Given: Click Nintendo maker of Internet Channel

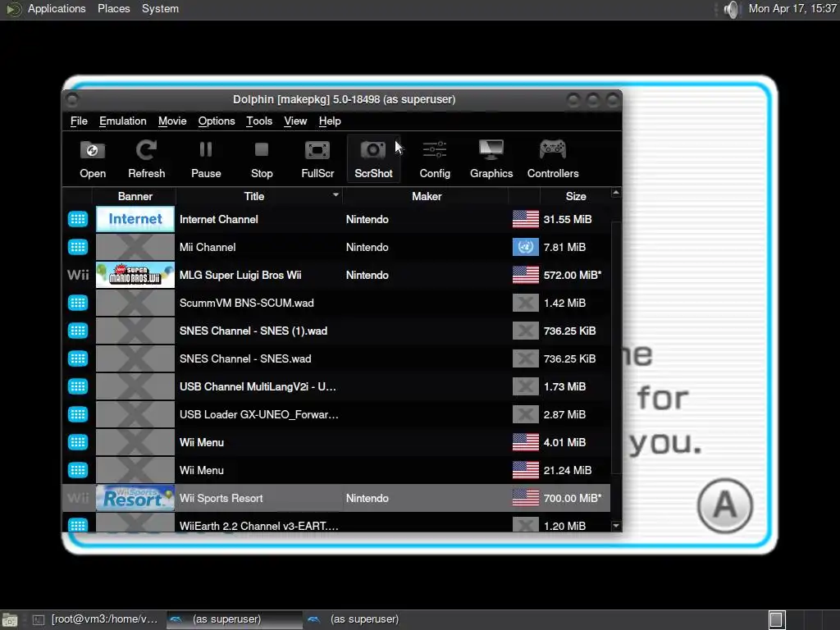Looking at the screenshot, I should 367,219.
